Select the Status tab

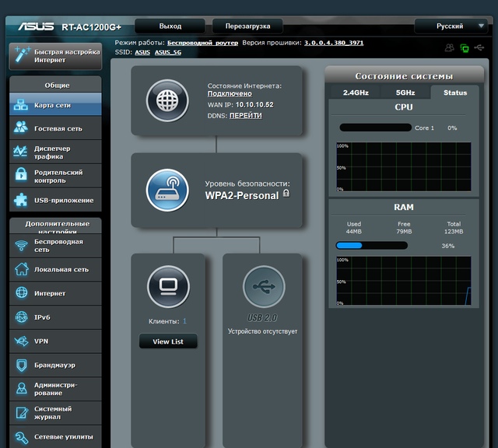(x=455, y=93)
